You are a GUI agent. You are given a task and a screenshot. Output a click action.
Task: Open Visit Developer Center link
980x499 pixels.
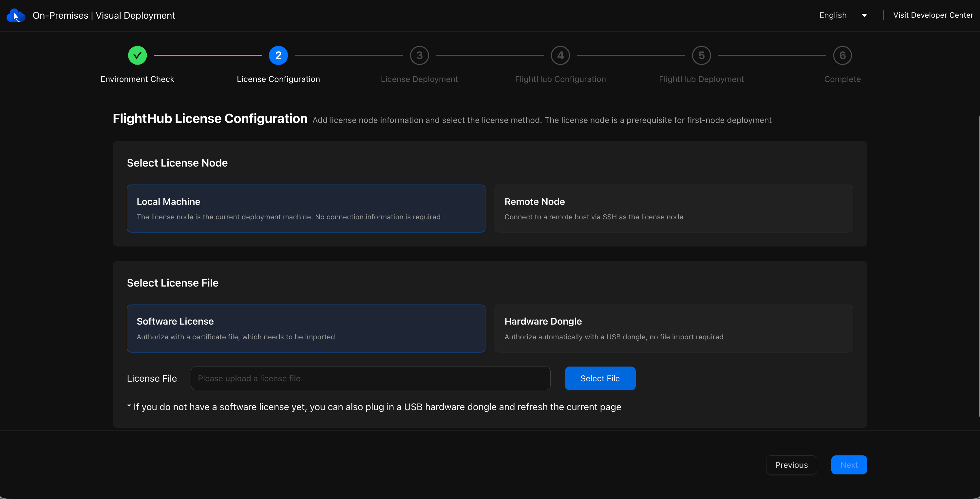pyautogui.click(x=933, y=15)
